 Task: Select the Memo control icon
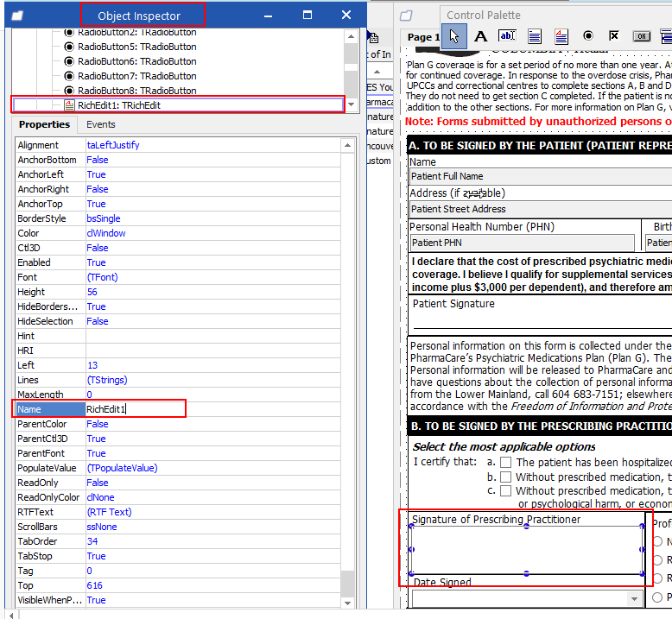(x=535, y=37)
